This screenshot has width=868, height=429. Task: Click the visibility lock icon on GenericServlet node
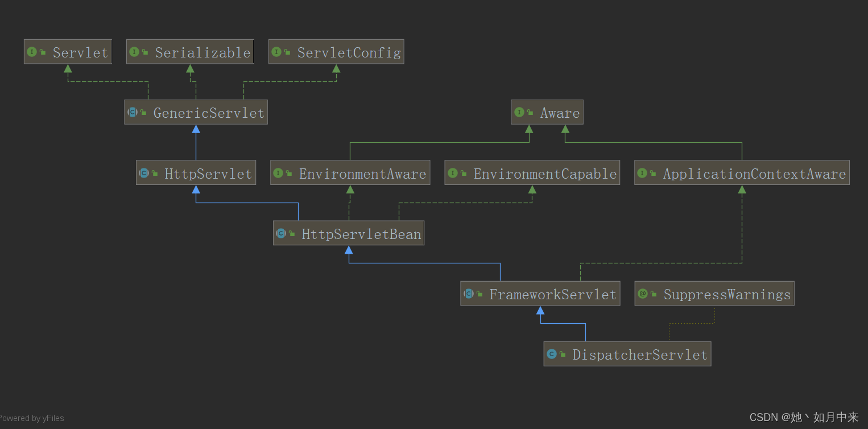143,113
